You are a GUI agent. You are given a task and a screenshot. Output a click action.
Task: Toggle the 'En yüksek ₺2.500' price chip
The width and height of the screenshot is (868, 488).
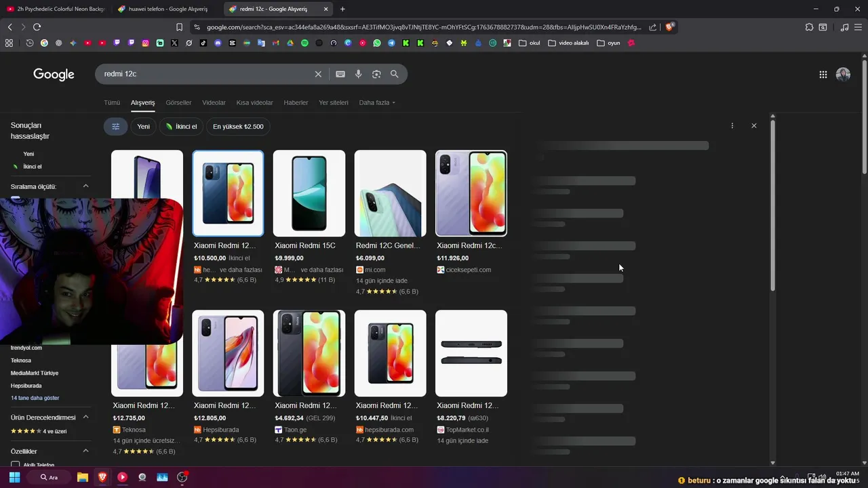pyautogui.click(x=238, y=126)
